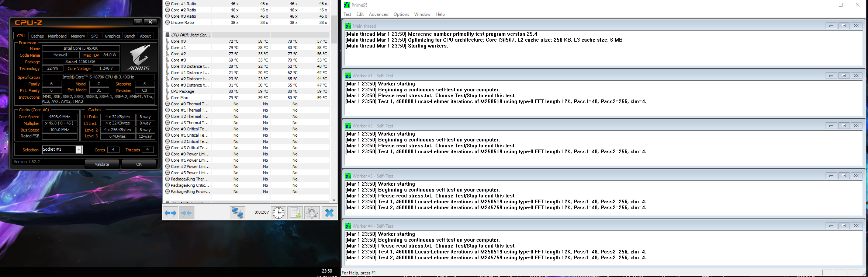The width and height of the screenshot is (868, 277).
Task: Select the Core #2 temperature row
Action: coord(246,54)
